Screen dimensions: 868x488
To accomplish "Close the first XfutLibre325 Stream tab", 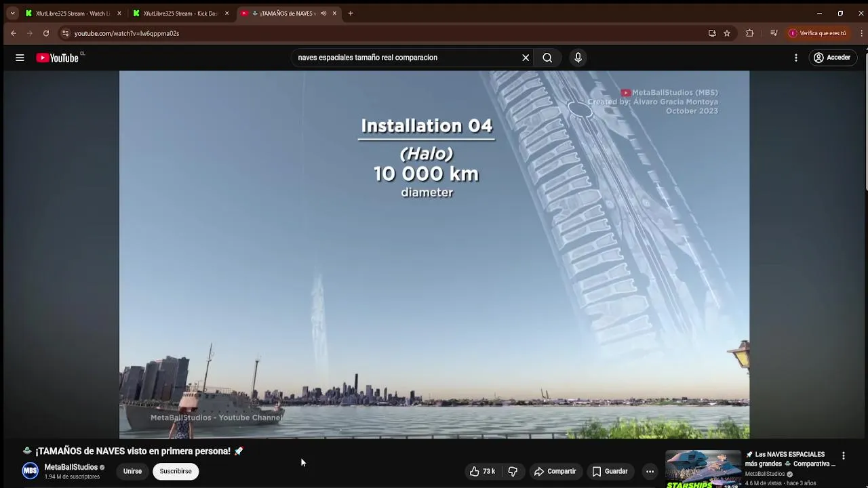I will [x=119, y=13].
